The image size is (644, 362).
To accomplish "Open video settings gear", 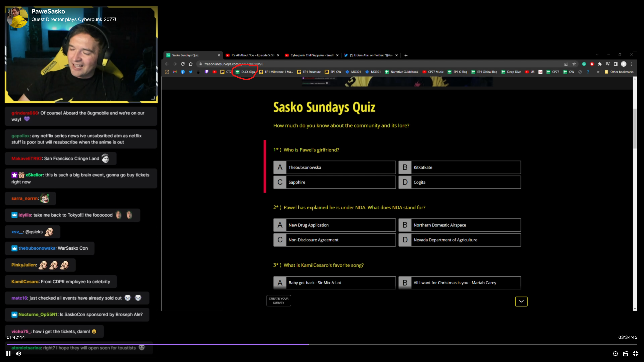I will 615,353.
